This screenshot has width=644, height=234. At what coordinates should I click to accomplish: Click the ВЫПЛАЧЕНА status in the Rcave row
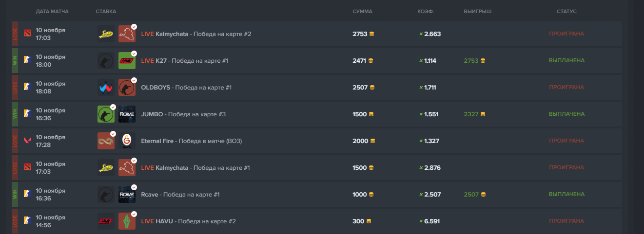(x=566, y=194)
